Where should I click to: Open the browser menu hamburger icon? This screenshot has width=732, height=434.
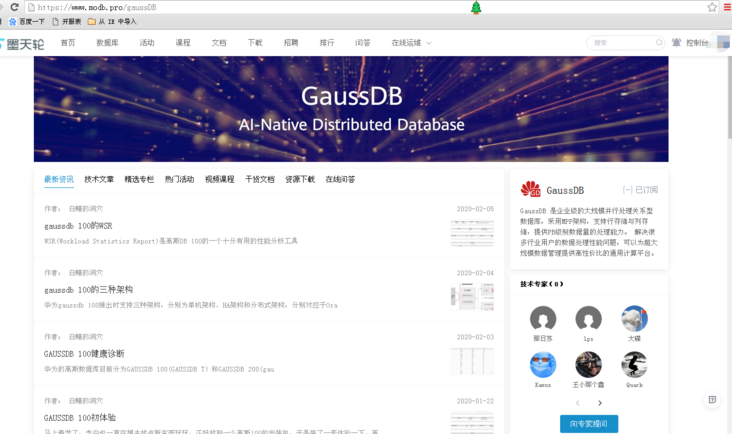tap(727, 7)
